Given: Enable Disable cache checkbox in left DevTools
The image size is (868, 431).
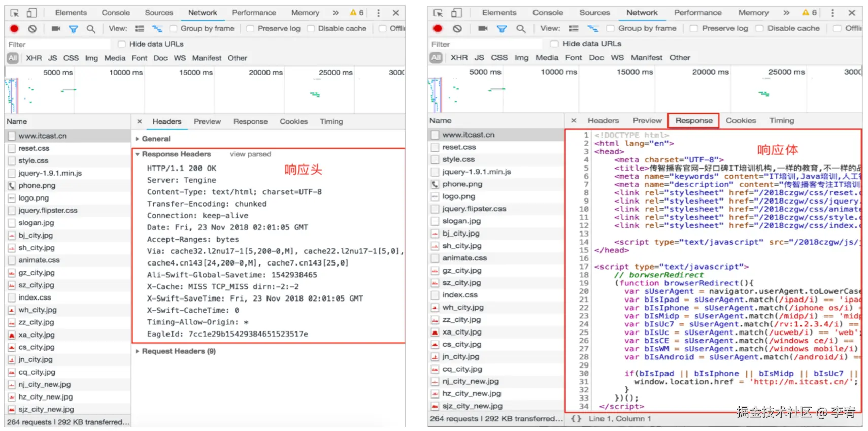Looking at the screenshot, I should click(311, 29).
